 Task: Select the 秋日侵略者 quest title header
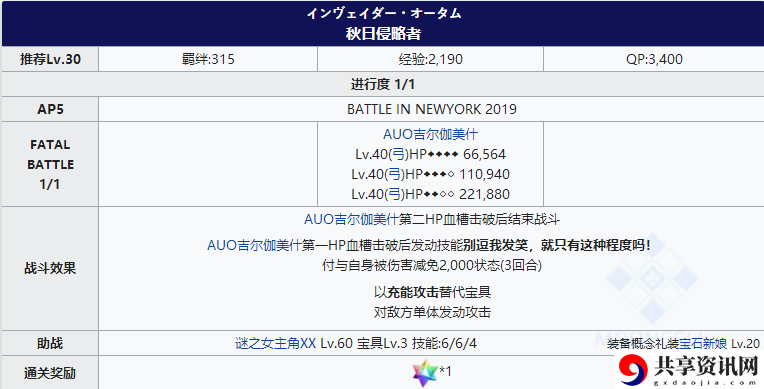383,34
